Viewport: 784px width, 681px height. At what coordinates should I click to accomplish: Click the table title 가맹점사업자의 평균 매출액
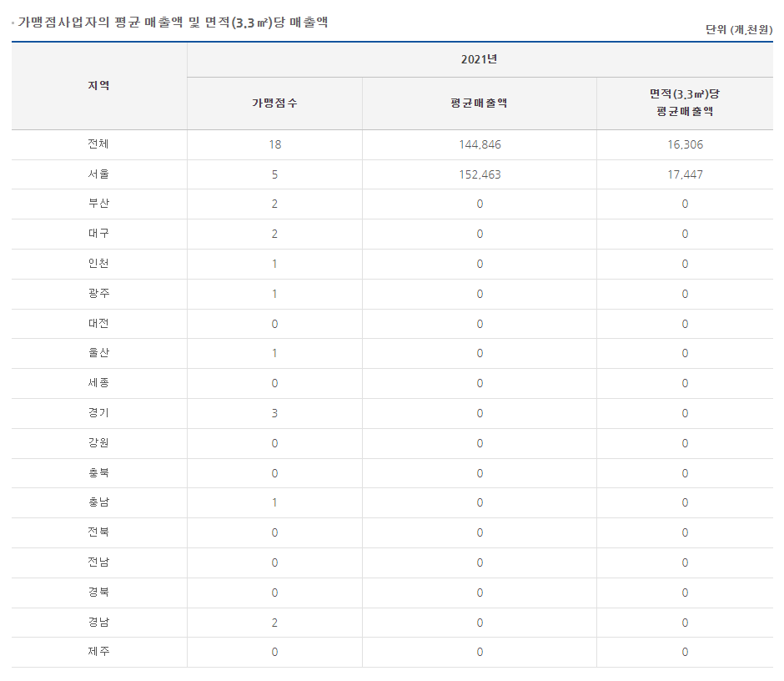tap(173, 23)
